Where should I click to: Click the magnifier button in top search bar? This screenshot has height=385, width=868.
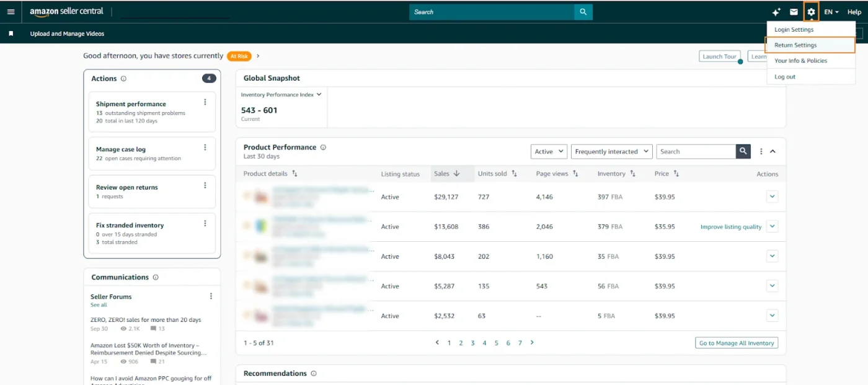click(583, 12)
